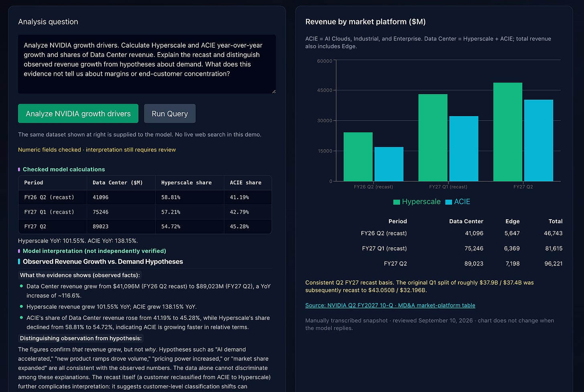The image size is (584, 392).
Task: Click the "Observed Revenue Growth vs. Demand Hypotheses" heading
Action: (103, 262)
